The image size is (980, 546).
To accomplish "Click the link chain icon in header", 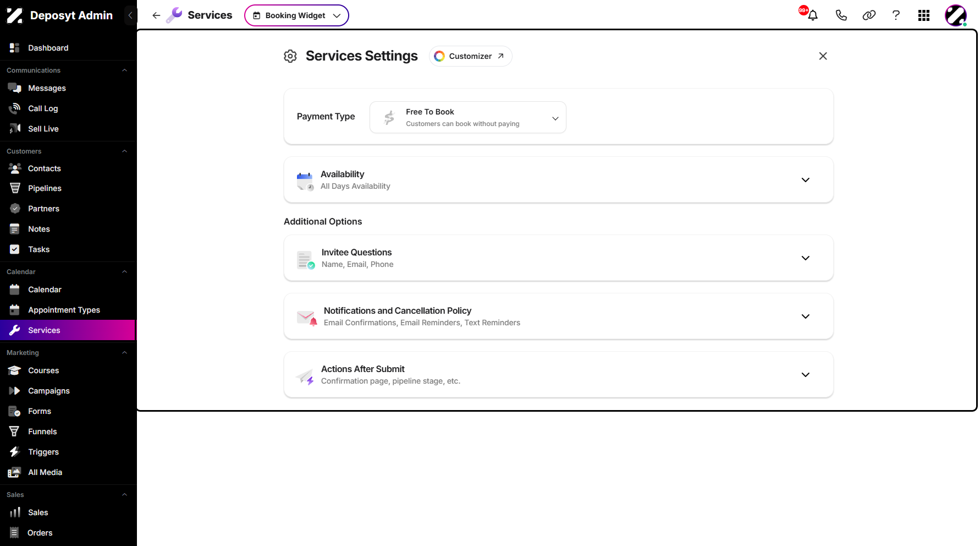I will click(x=869, y=15).
